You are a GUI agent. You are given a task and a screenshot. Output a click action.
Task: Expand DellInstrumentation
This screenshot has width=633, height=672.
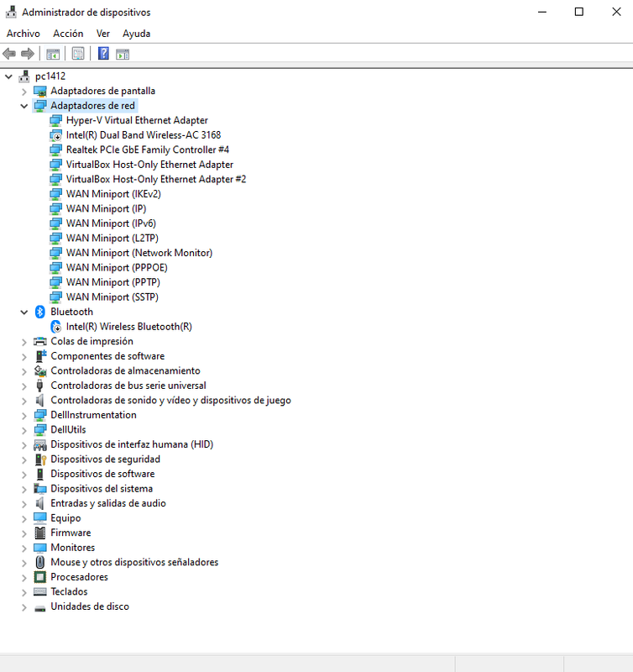[x=24, y=415]
